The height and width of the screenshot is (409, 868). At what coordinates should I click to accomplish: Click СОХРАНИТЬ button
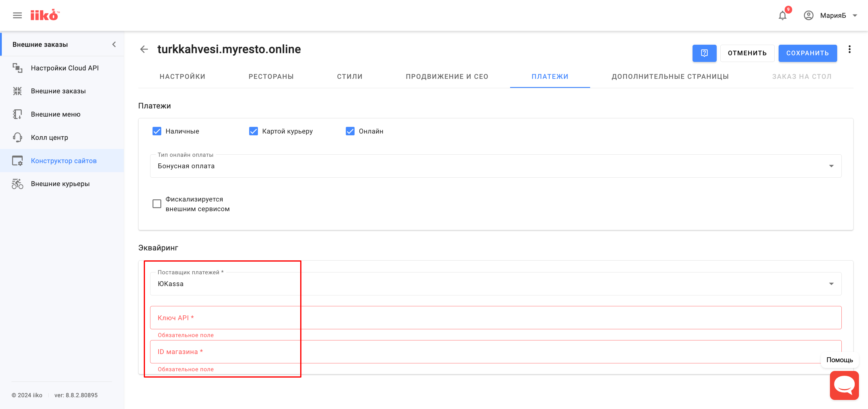pos(807,53)
